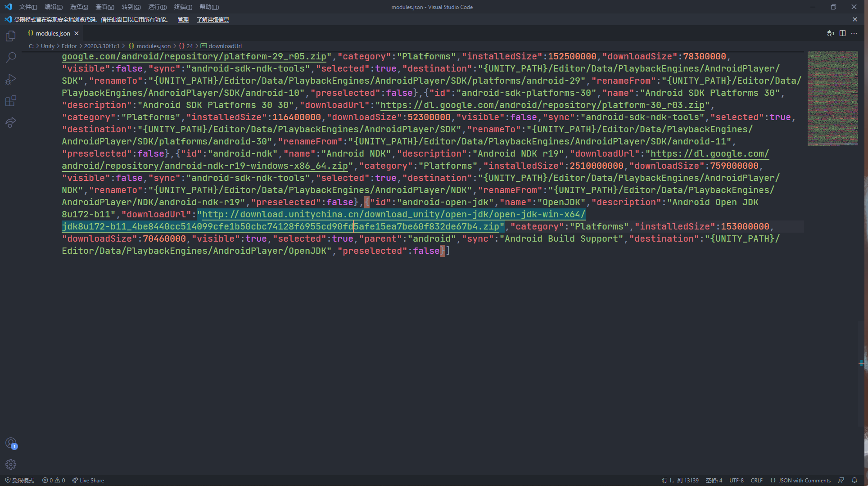Open Live Share from the activity bar

10,122
